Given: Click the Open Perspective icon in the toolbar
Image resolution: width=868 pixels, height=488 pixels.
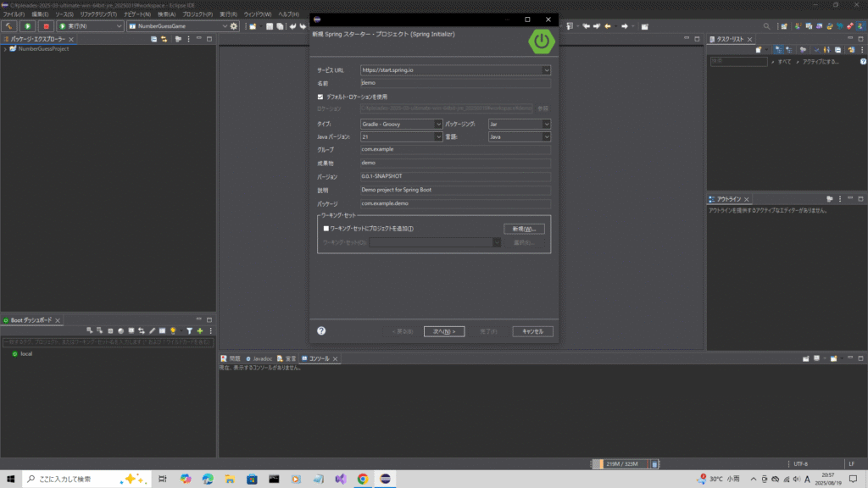Looking at the screenshot, I should [x=784, y=26].
